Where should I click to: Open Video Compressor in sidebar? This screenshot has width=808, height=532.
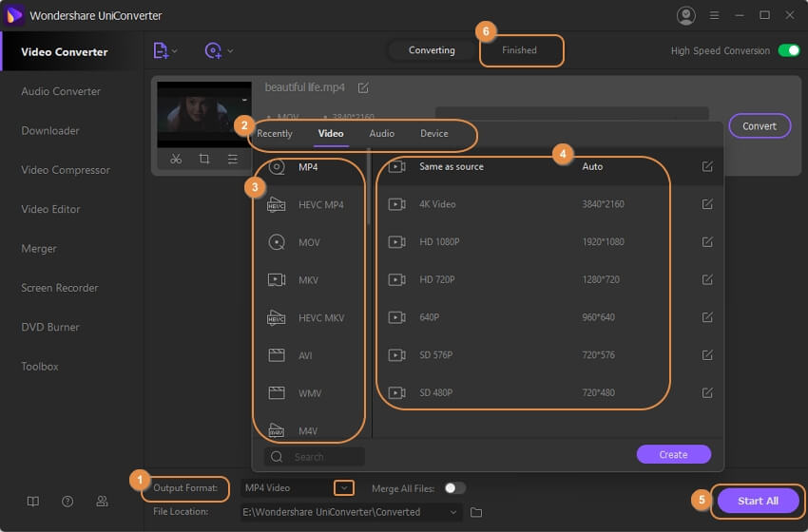(x=66, y=170)
